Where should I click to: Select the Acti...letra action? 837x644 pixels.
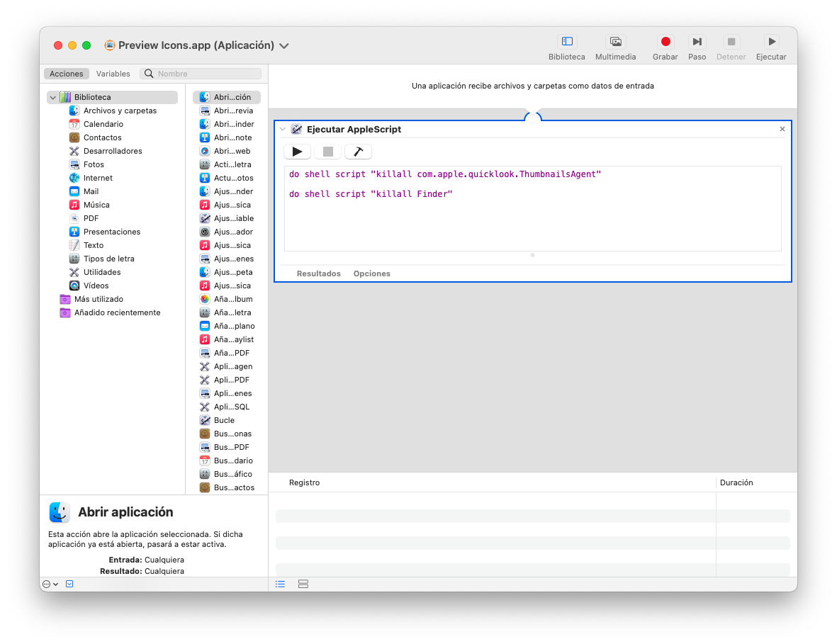click(226, 164)
